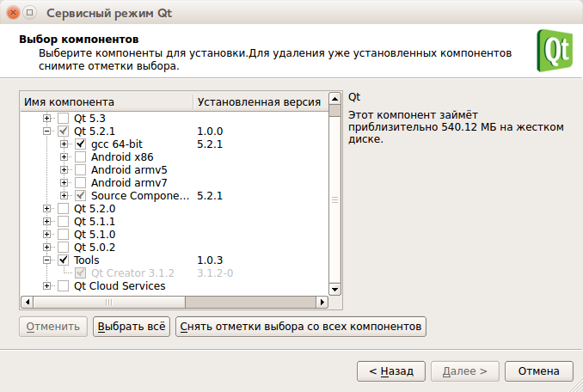
Task: Close the window via title bar button
Action: [13, 13]
